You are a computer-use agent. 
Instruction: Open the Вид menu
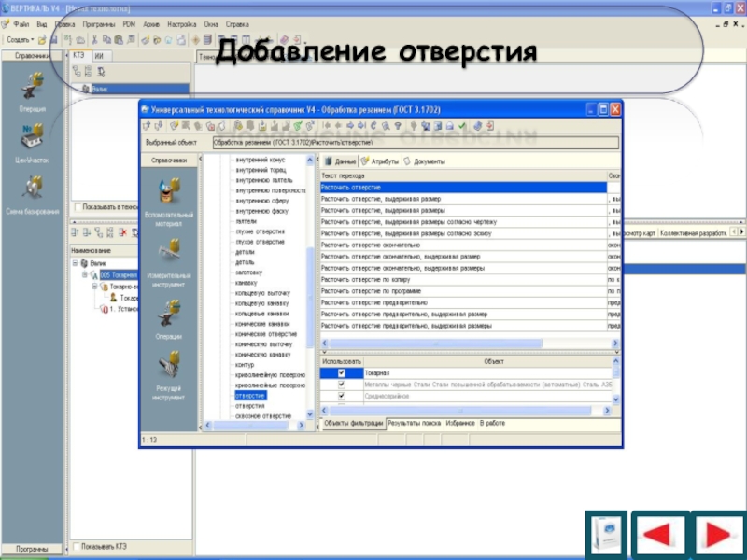pyautogui.click(x=42, y=24)
